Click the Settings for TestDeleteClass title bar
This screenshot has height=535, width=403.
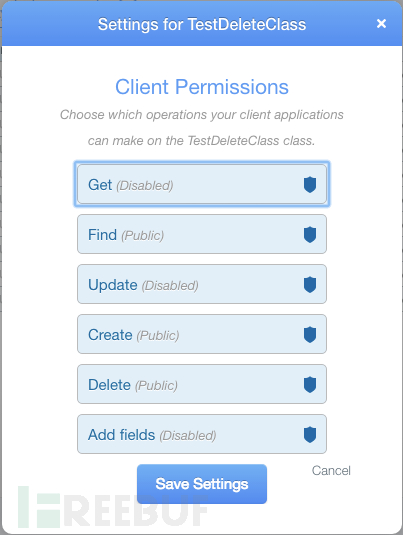click(x=202, y=24)
